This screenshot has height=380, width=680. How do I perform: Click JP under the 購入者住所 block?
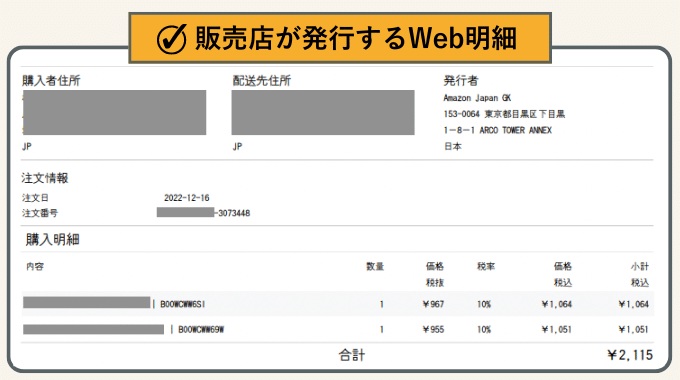pyautogui.click(x=27, y=146)
